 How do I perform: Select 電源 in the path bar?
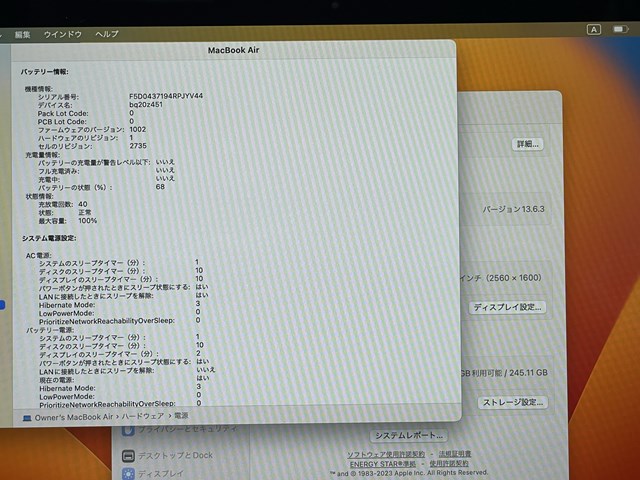(181, 415)
